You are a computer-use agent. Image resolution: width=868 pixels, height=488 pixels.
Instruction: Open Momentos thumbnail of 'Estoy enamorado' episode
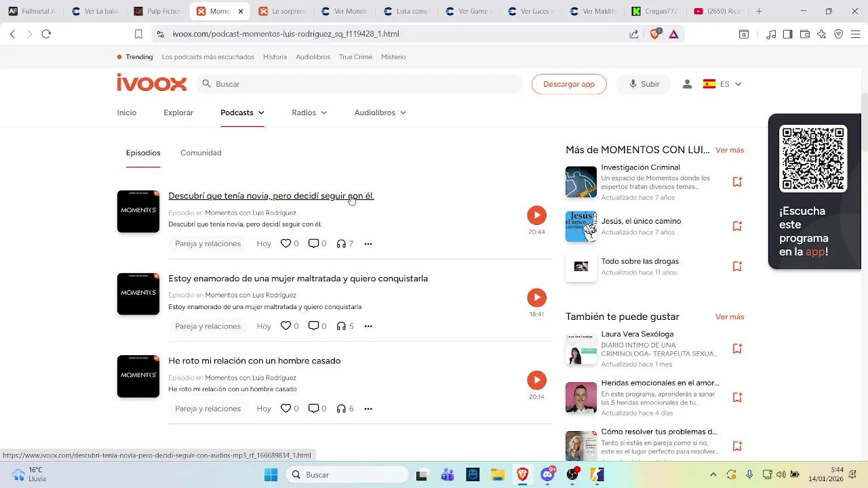138,293
